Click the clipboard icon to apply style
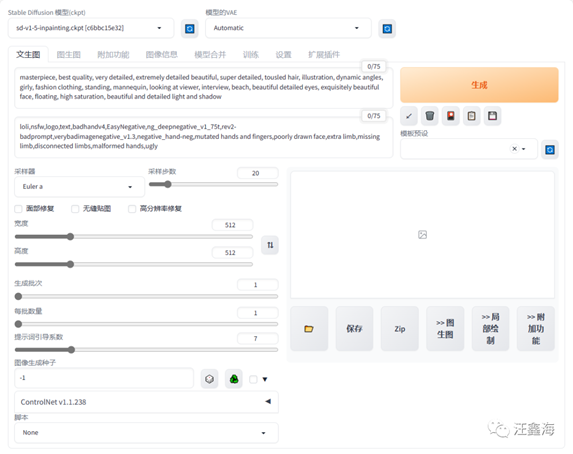The image size is (573, 454). tap(472, 116)
